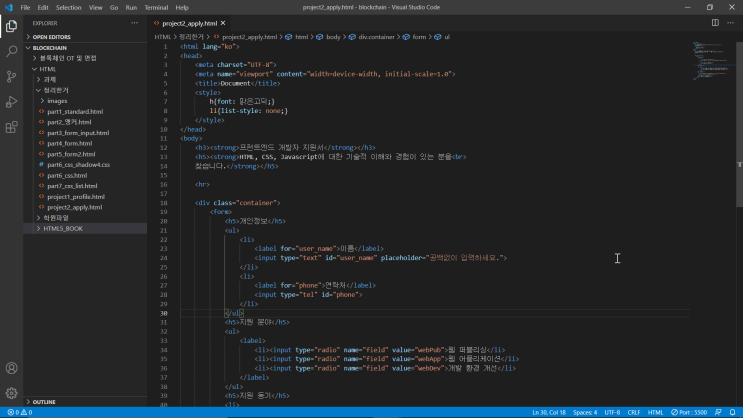Click the body breadcrumb

tap(333, 37)
